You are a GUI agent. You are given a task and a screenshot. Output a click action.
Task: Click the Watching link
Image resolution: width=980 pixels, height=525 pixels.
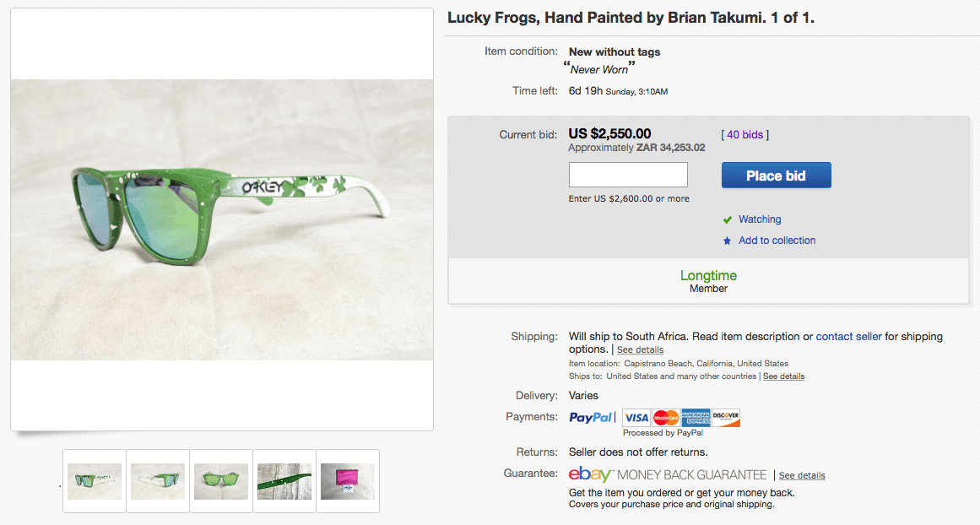coord(760,219)
